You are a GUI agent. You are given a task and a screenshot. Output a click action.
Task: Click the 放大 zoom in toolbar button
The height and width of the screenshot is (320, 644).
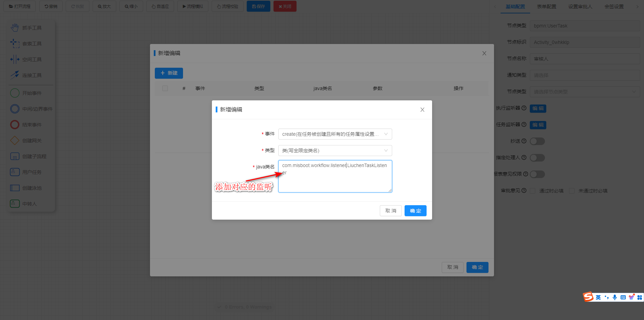click(105, 7)
